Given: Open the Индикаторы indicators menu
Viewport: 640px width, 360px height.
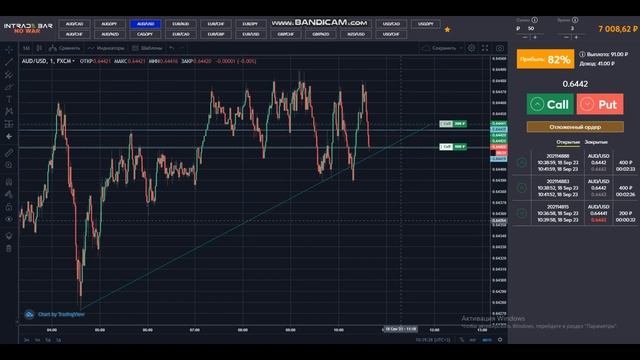Looking at the screenshot, I should [106, 48].
